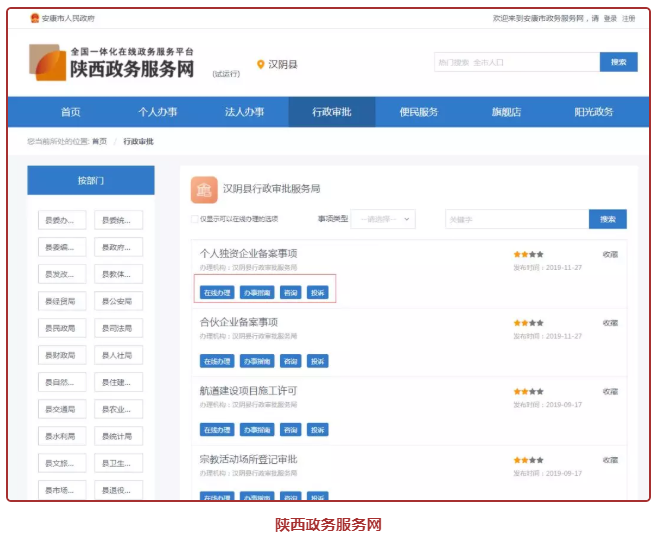Viewport: 661px width, 538px height.
Task: Click 办事指南 under 个人独资企业备案事项
Action: (x=257, y=293)
